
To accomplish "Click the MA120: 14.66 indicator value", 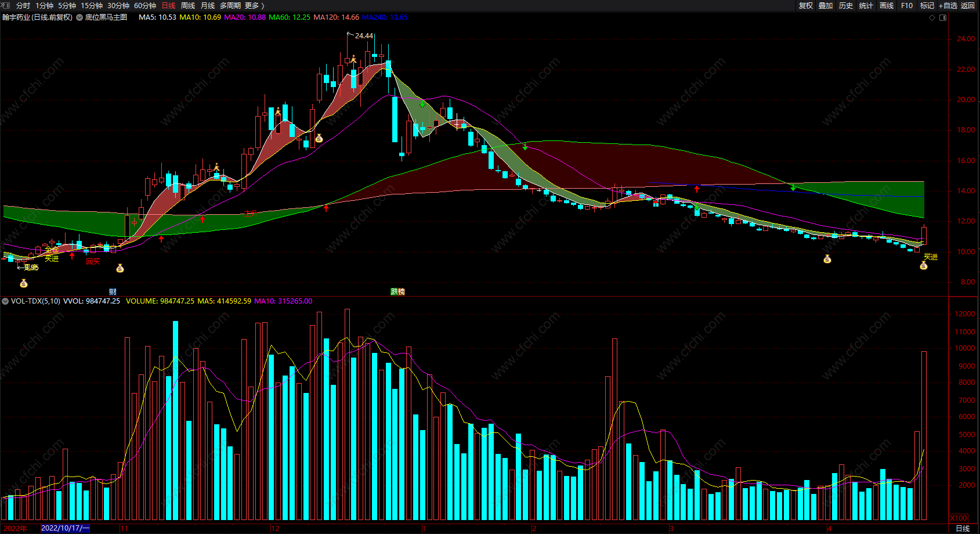I will (337, 17).
